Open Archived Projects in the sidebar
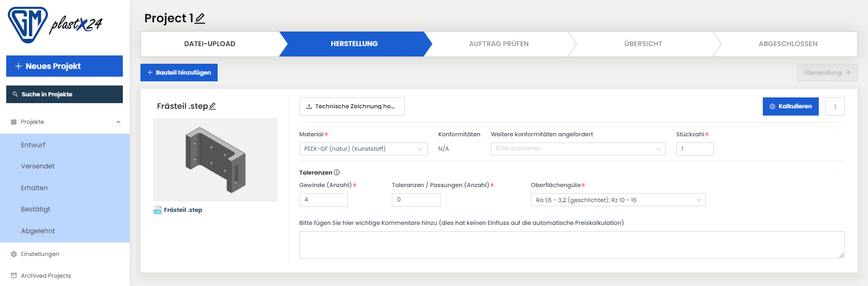 pos(46,276)
